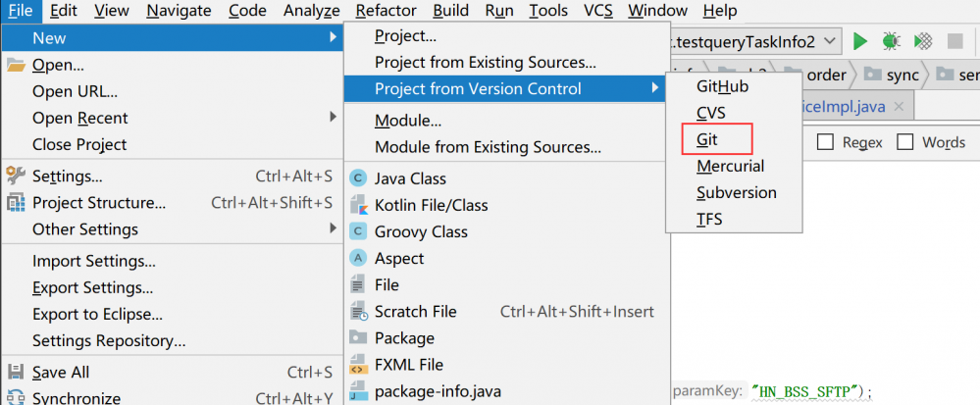The height and width of the screenshot is (405, 980).
Task: Click the Debug bug icon
Action: [x=891, y=41]
